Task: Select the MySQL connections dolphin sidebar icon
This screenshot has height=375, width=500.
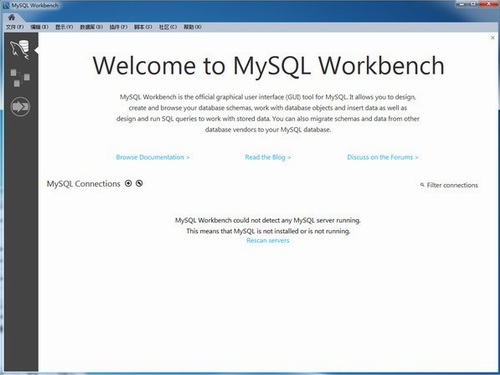Action: [x=20, y=50]
